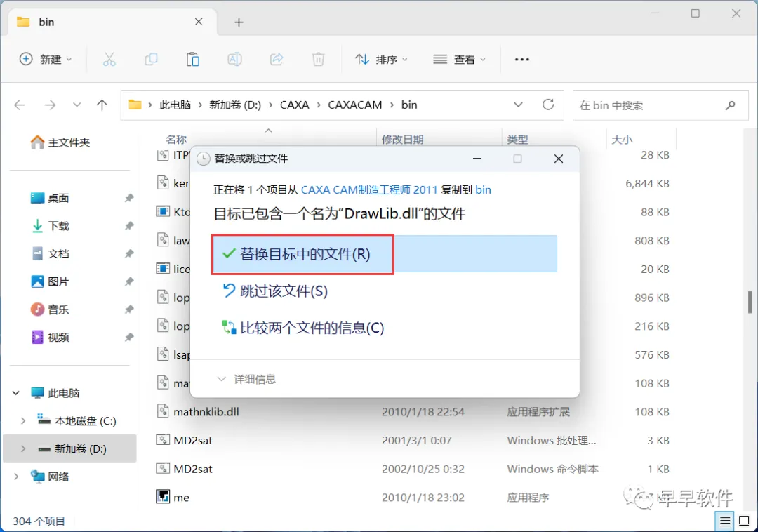Click the Share icon in toolbar
This screenshot has width=758, height=532.
[277, 60]
